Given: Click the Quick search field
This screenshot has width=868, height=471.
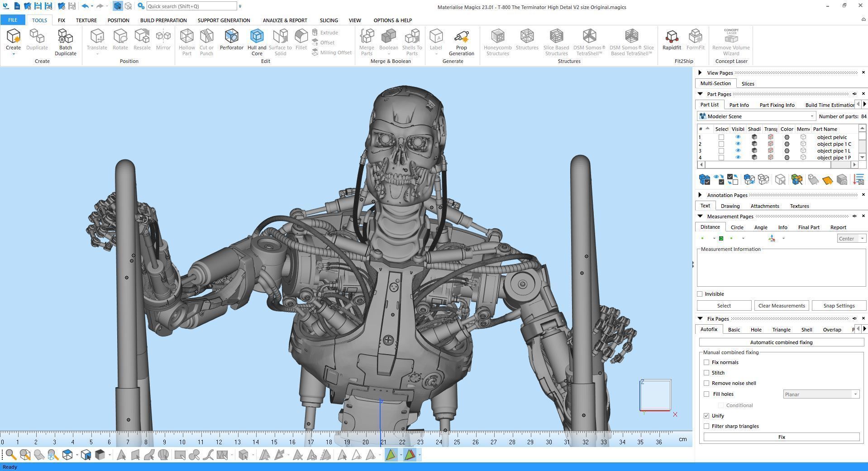Looking at the screenshot, I should [x=191, y=6].
